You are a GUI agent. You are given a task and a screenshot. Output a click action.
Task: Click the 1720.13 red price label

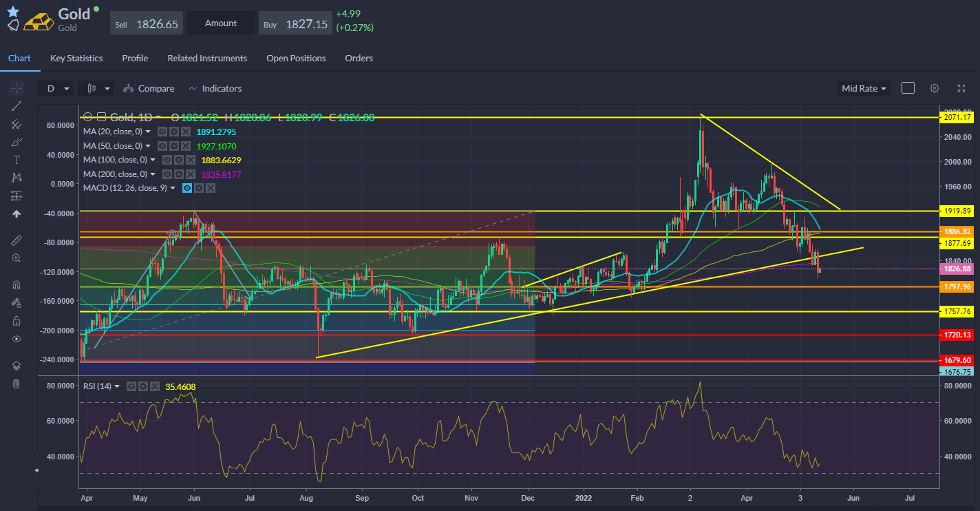pyautogui.click(x=957, y=335)
